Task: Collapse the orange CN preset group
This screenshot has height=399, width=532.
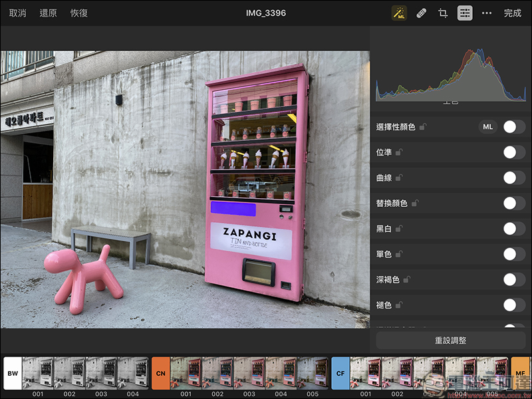Action: (161, 373)
